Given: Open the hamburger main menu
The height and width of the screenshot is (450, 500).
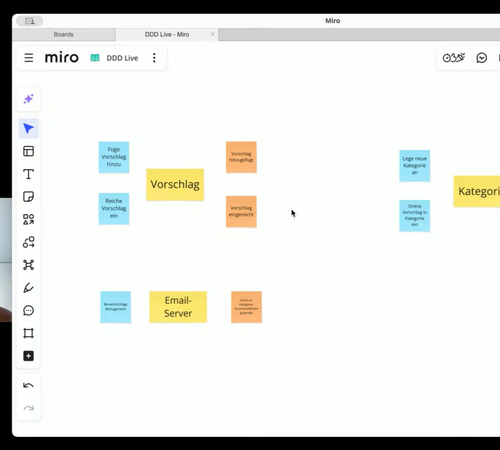Looking at the screenshot, I should click(x=29, y=58).
